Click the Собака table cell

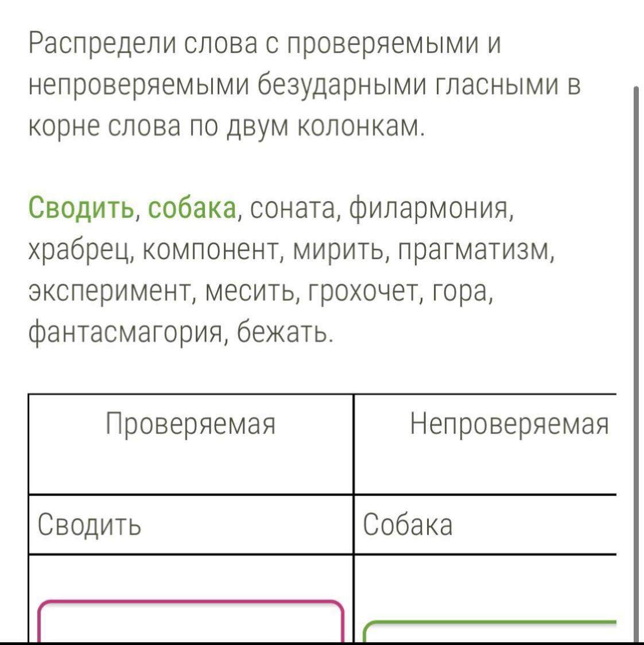click(x=486, y=524)
